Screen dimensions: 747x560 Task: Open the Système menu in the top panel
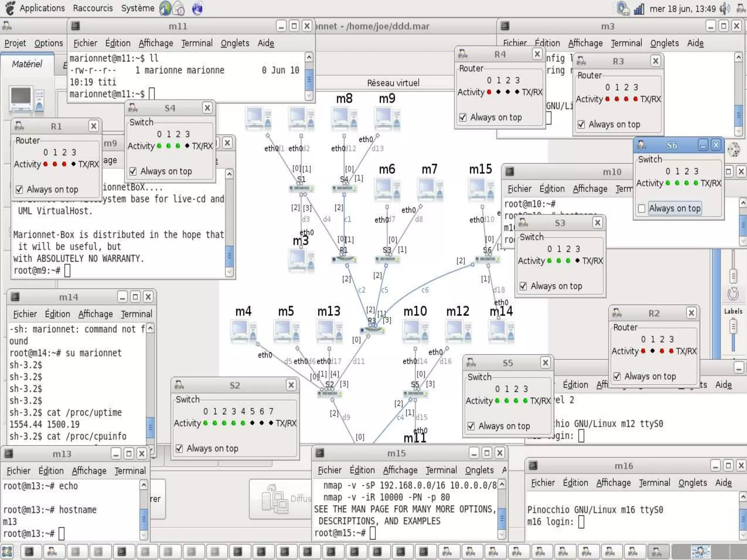[138, 8]
